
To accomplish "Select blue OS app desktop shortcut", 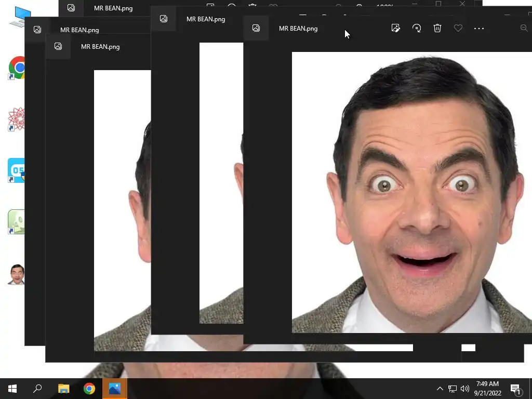I will point(16,170).
